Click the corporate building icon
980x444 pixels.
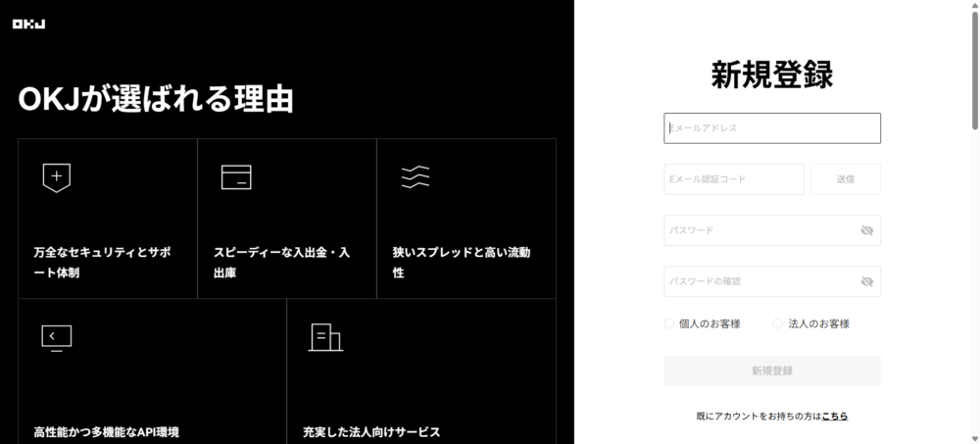(x=325, y=336)
